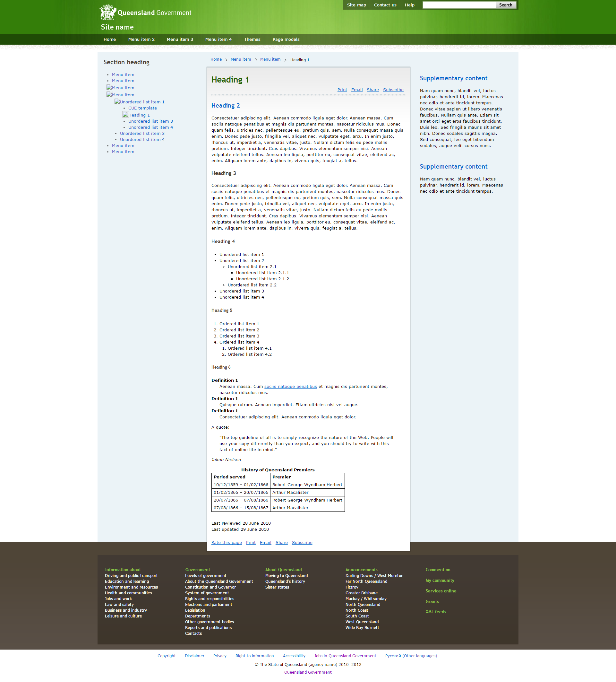Go to Page models in navigation bar
The width and height of the screenshot is (616, 682).
tap(286, 39)
